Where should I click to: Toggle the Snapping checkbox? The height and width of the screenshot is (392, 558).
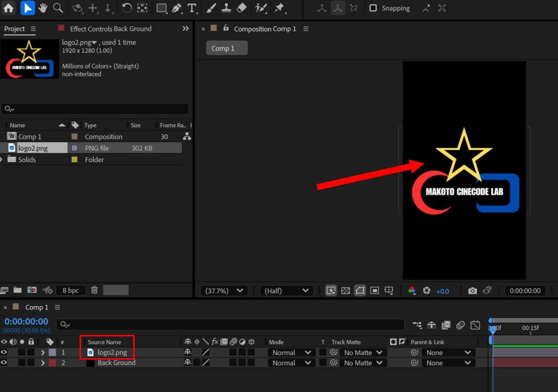pos(373,8)
